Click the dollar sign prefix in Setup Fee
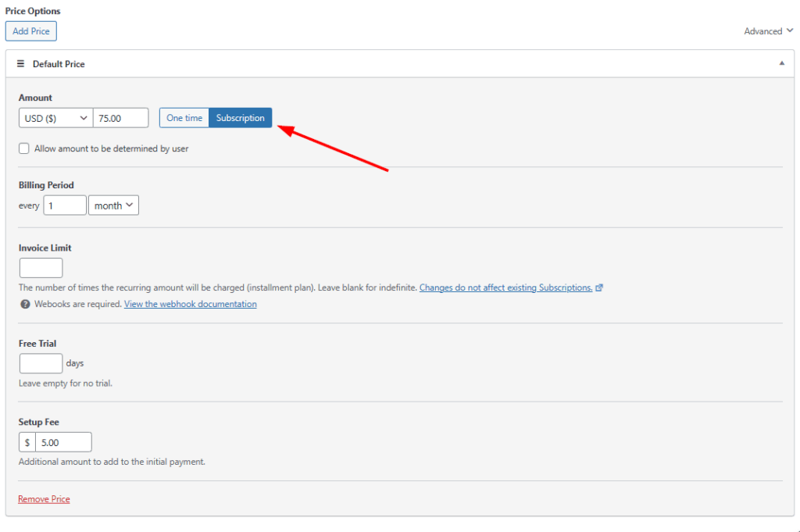 (x=27, y=442)
